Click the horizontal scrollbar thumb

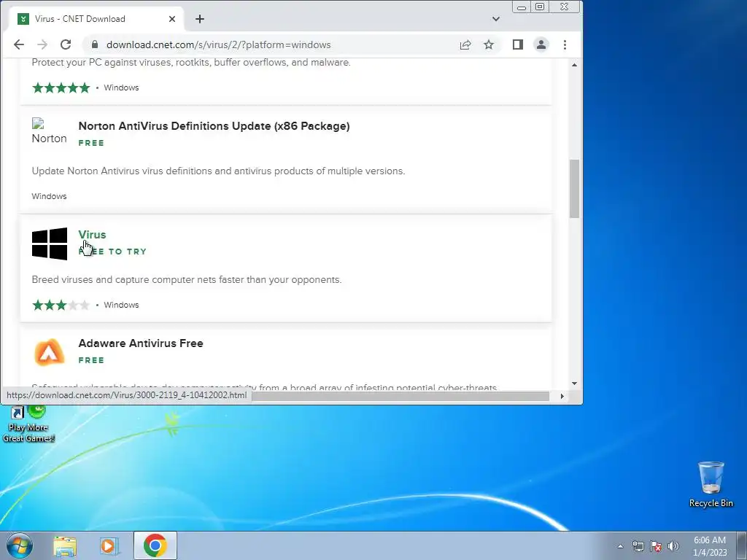(x=400, y=396)
